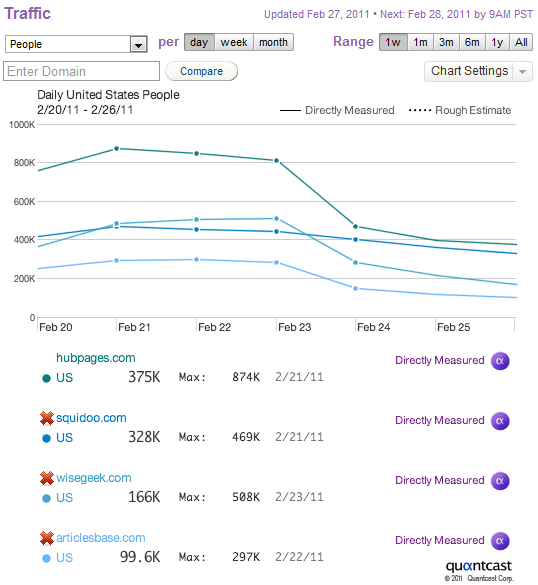538x585 pixels.
Task: Click the US label under squidoo.com
Action: tap(64, 438)
